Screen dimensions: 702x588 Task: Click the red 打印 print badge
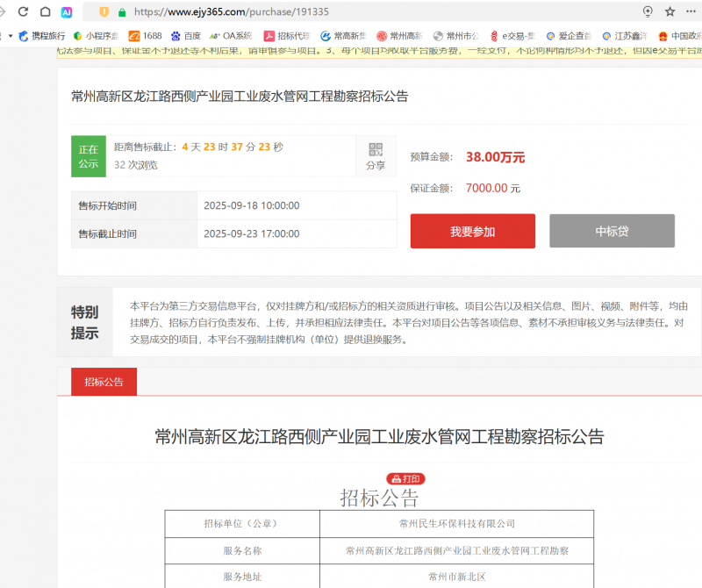(x=405, y=478)
